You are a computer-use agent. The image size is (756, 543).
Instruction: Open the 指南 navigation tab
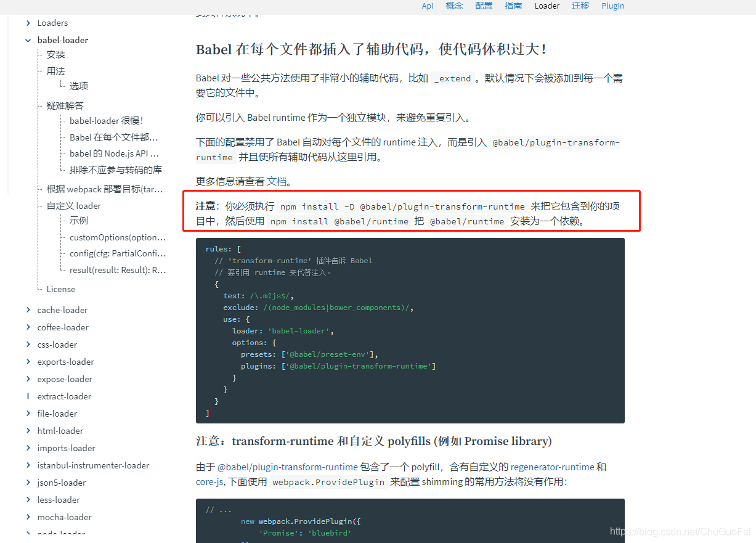point(513,6)
